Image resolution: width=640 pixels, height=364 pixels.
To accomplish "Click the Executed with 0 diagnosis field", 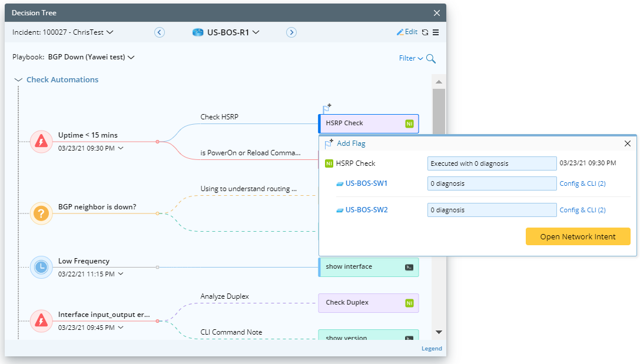I will click(492, 163).
